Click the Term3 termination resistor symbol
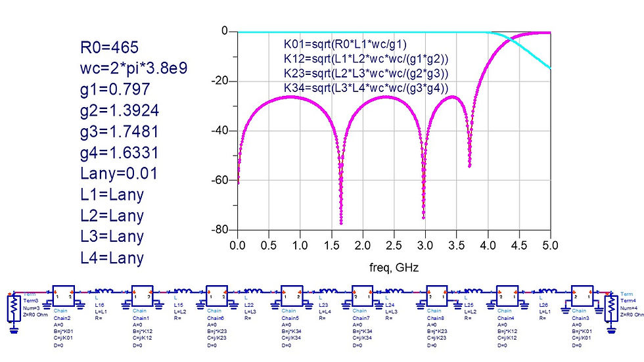Image resolution: width=644 pixels, height=362 pixels. pos(14,308)
